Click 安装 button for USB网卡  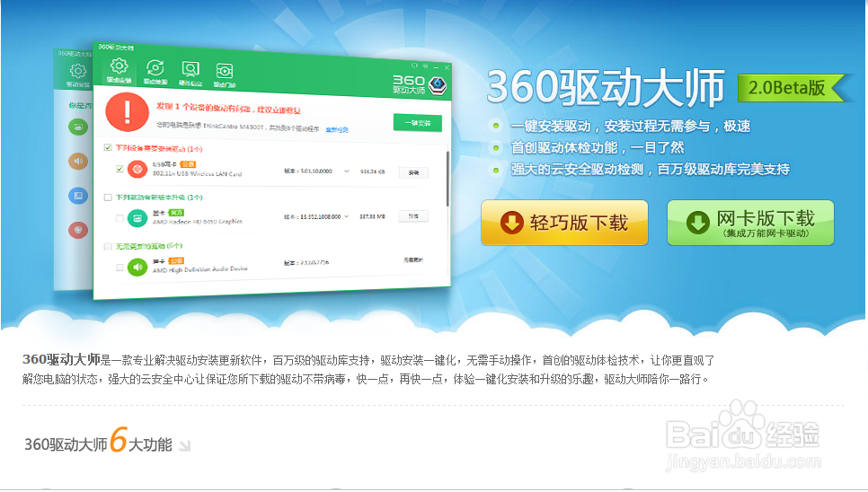click(413, 172)
